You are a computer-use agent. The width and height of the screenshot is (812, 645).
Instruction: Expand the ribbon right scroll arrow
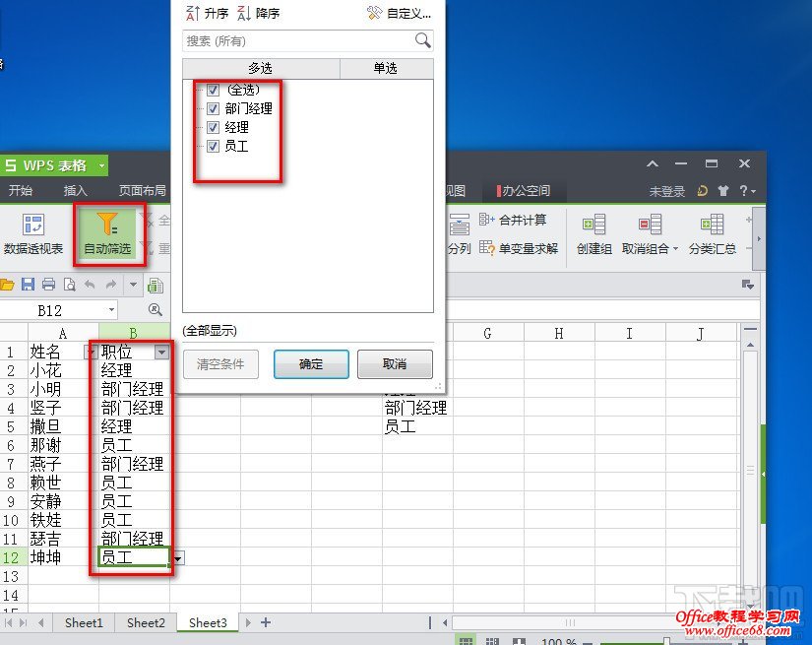tap(759, 238)
